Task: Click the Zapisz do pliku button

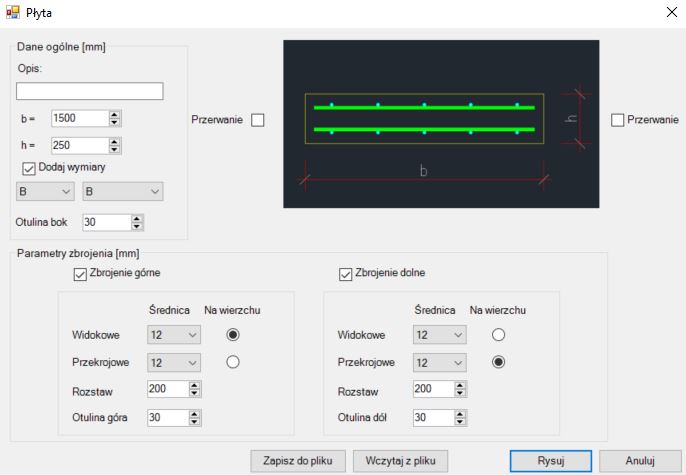Action: [298, 461]
